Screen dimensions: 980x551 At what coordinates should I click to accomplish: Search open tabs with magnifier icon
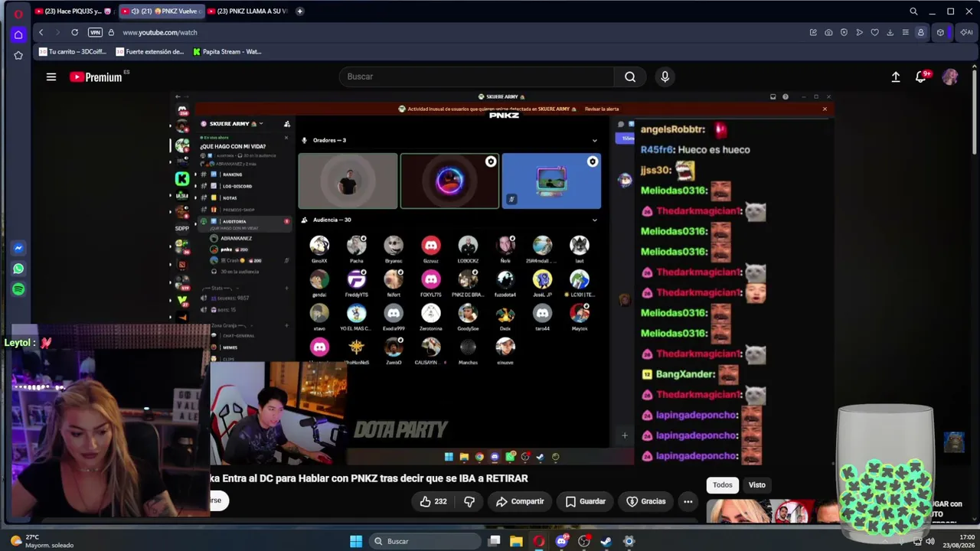coord(913,11)
